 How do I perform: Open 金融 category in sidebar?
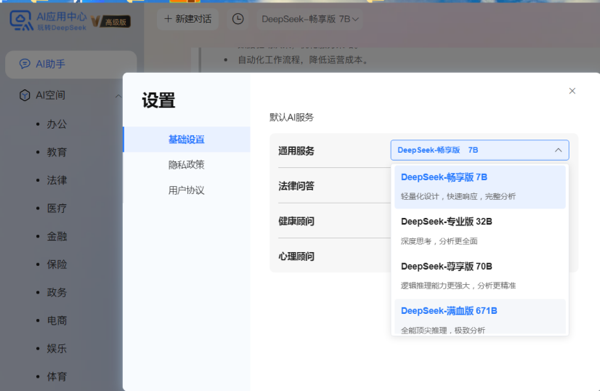57,236
